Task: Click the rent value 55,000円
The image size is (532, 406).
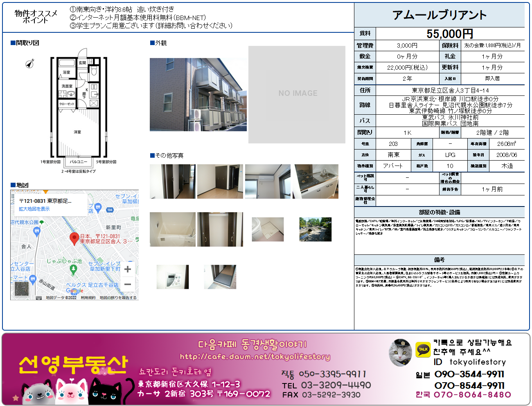Action: pyautogui.click(x=450, y=34)
